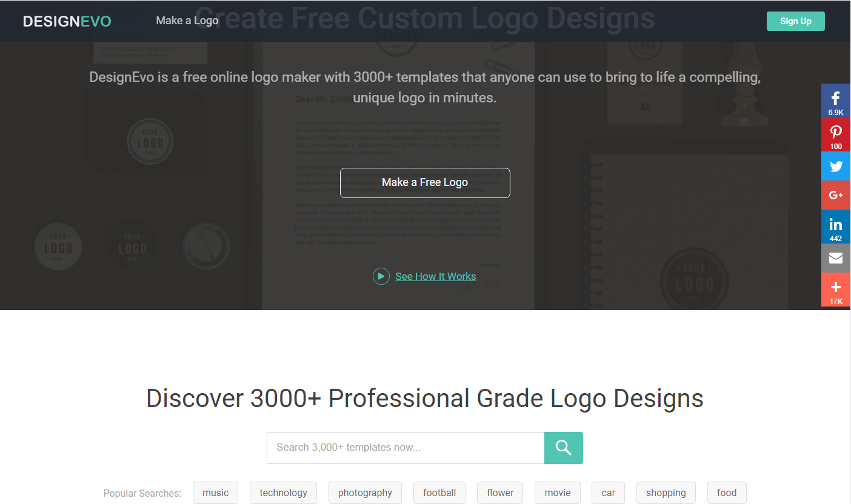Share on Facebook via the sidebar icon
This screenshot has width=851, height=504.
(836, 101)
